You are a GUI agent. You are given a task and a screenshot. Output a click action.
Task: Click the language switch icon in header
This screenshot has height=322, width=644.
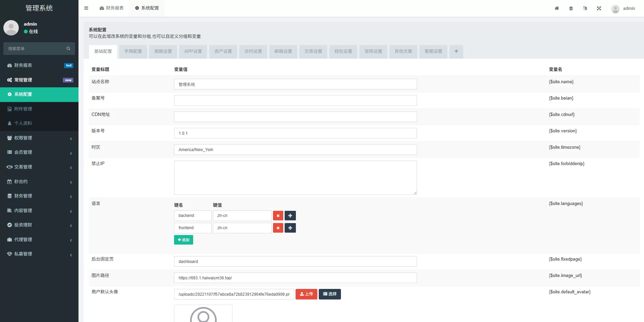(585, 8)
